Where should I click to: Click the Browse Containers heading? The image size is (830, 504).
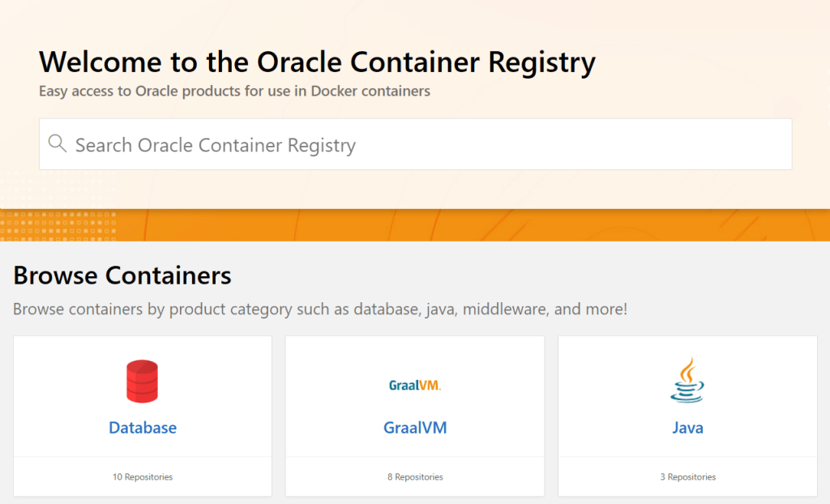click(x=122, y=275)
